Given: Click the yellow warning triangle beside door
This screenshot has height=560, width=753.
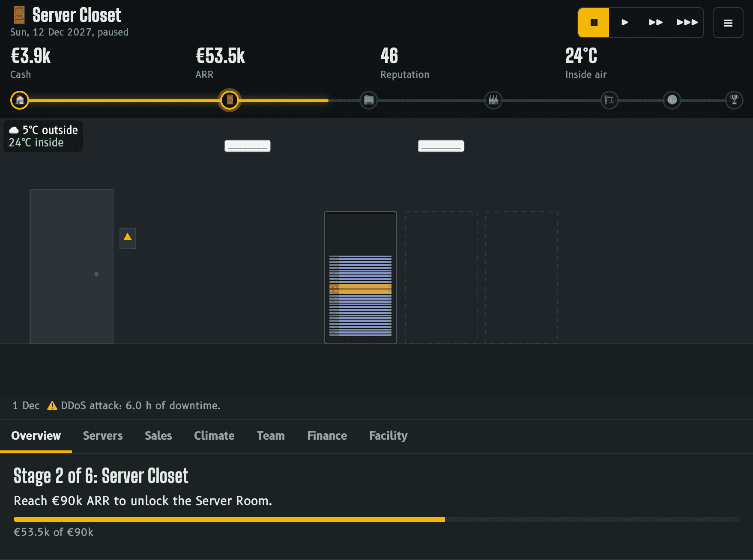Looking at the screenshot, I should pyautogui.click(x=128, y=238).
